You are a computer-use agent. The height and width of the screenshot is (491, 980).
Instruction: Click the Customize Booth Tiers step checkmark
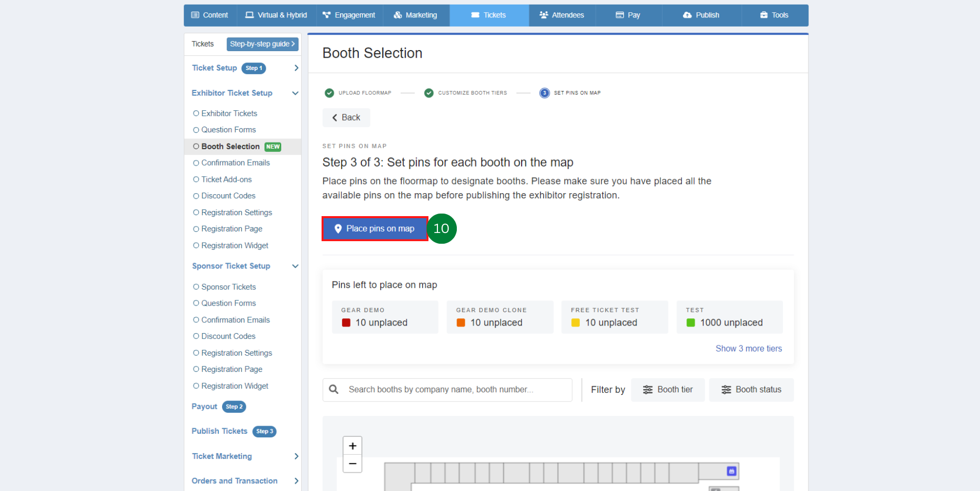[x=429, y=93]
